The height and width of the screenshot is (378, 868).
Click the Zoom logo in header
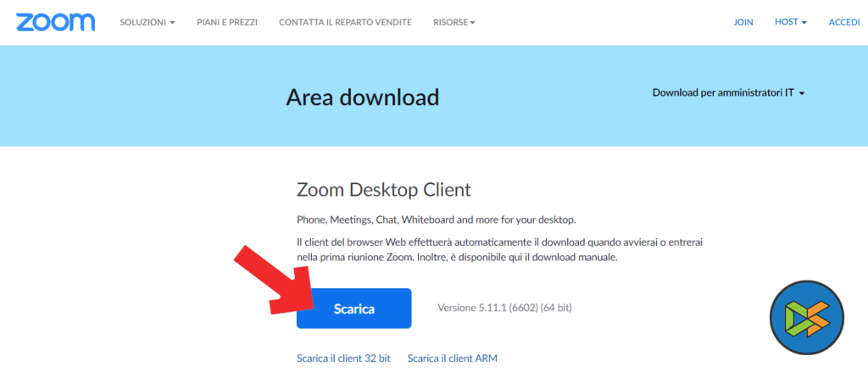tap(55, 22)
